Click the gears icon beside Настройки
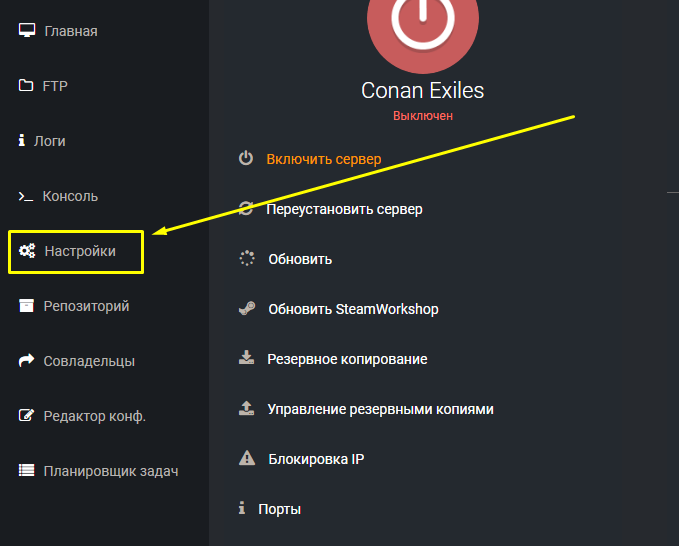This screenshot has height=546, width=679. click(x=27, y=251)
